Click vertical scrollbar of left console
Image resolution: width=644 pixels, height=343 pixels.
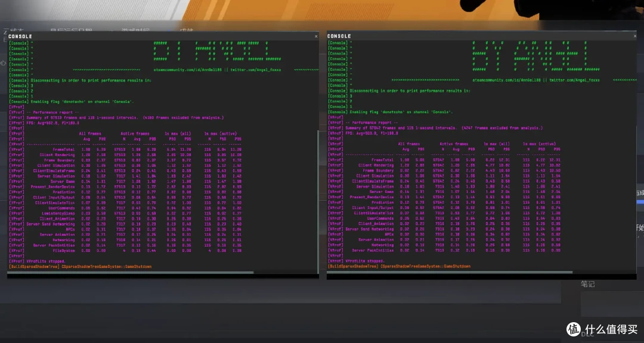click(318, 201)
